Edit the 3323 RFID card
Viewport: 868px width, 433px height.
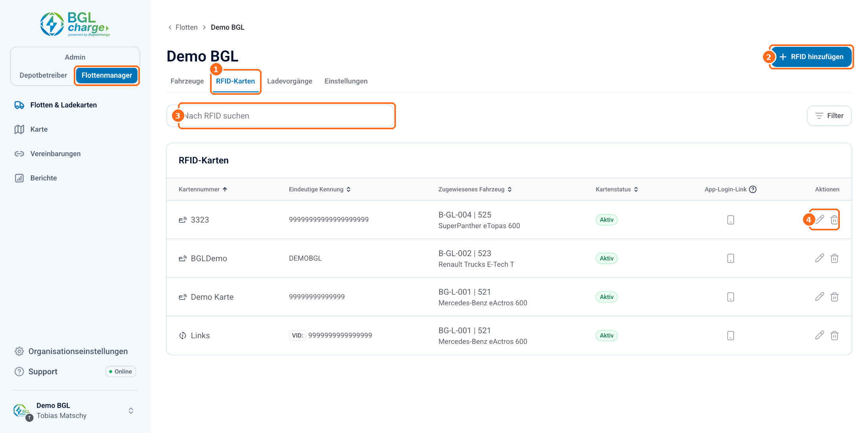coord(820,219)
